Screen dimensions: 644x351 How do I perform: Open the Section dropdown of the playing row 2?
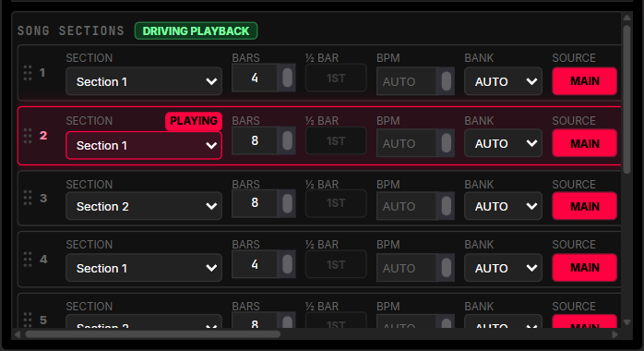click(144, 145)
